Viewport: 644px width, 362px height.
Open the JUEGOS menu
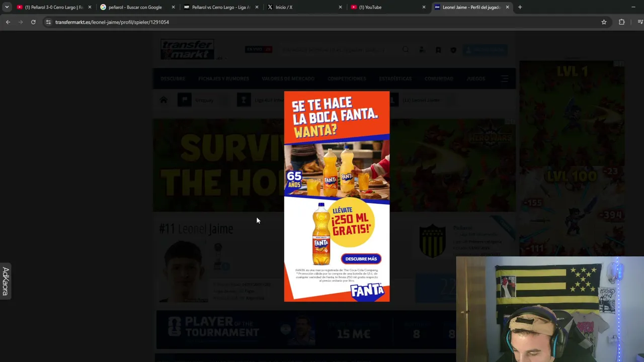475,79
